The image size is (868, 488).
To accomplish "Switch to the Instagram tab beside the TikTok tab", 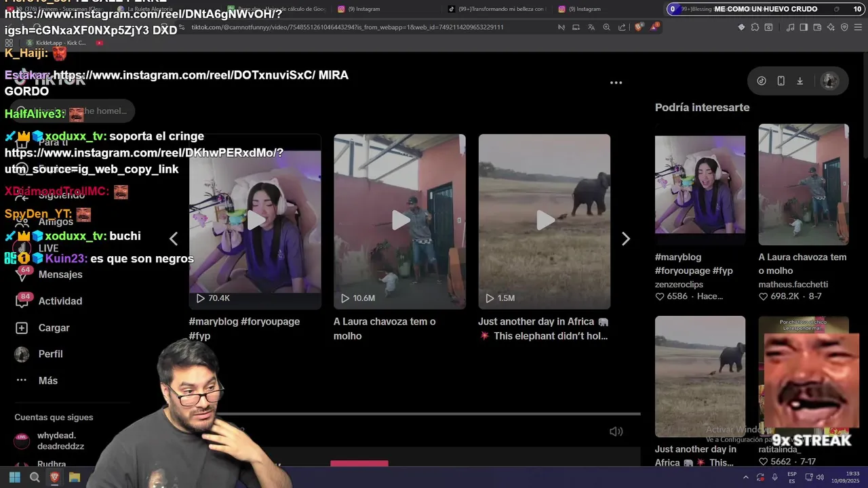I will pyautogui.click(x=580, y=9).
